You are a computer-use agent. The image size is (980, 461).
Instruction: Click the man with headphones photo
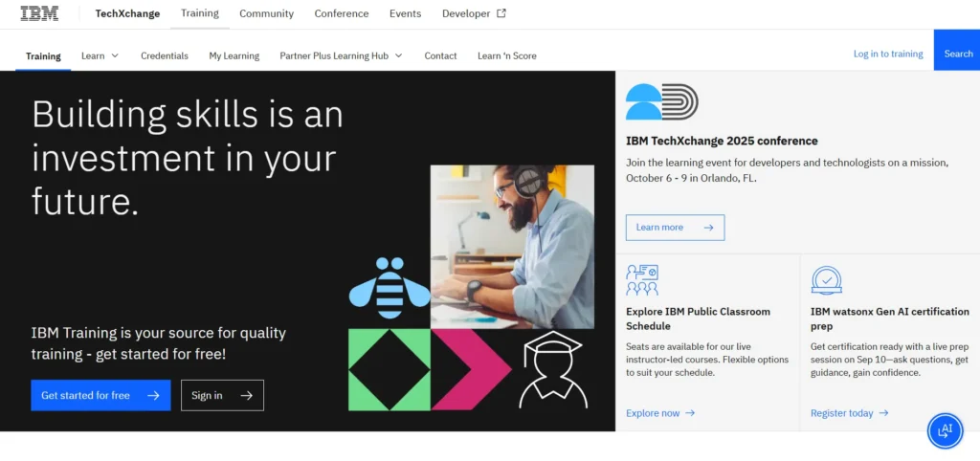point(512,247)
